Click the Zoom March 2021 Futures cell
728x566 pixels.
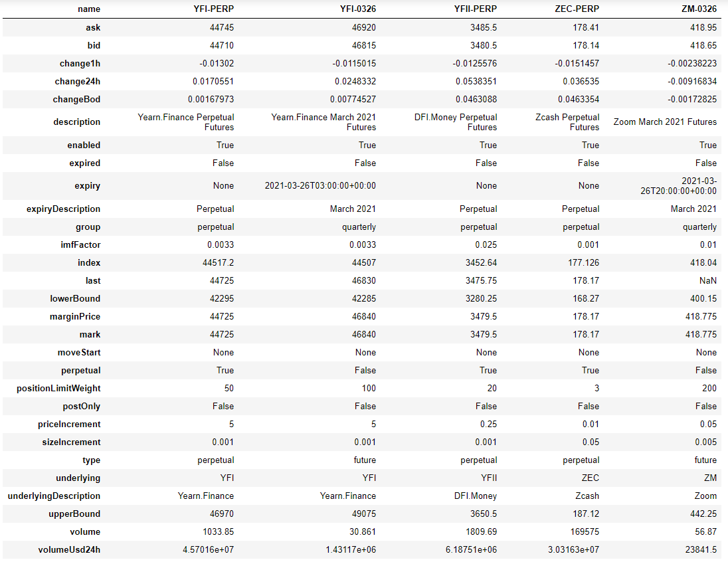click(665, 122)
